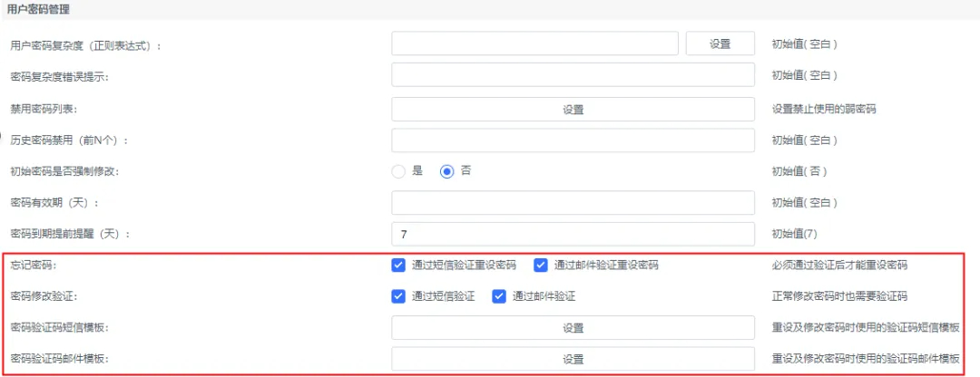The width and height of the screenshot is (980, 377).
Task: Open 设置 for 密码验证码短信模板
Action: click(x=573, y=328)
